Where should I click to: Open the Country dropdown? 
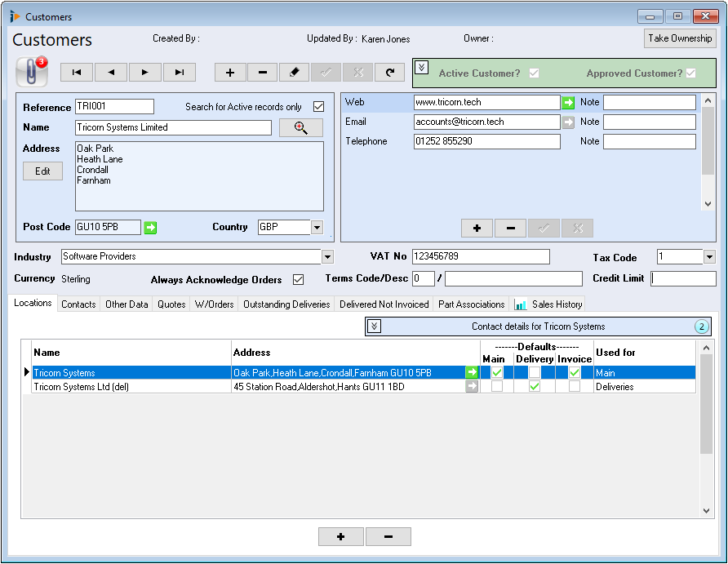pyautogui.click(x=317, y=228)
